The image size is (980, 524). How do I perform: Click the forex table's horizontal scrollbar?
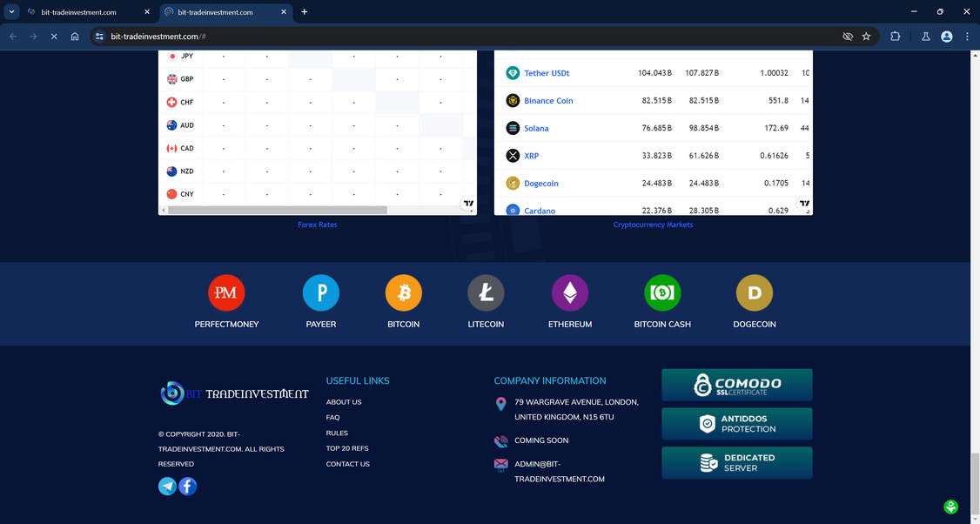click(x=279, y=208)
